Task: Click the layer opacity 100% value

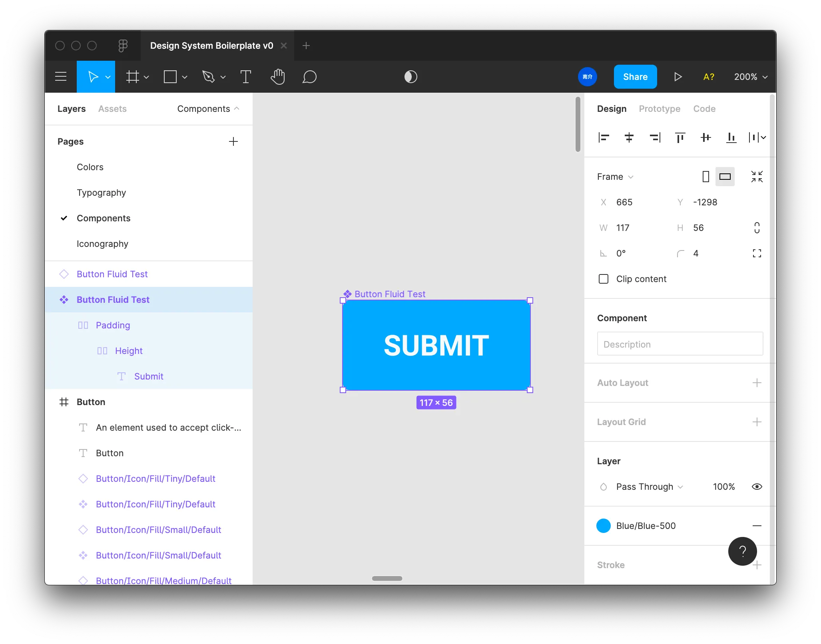Action: [724, 487]
